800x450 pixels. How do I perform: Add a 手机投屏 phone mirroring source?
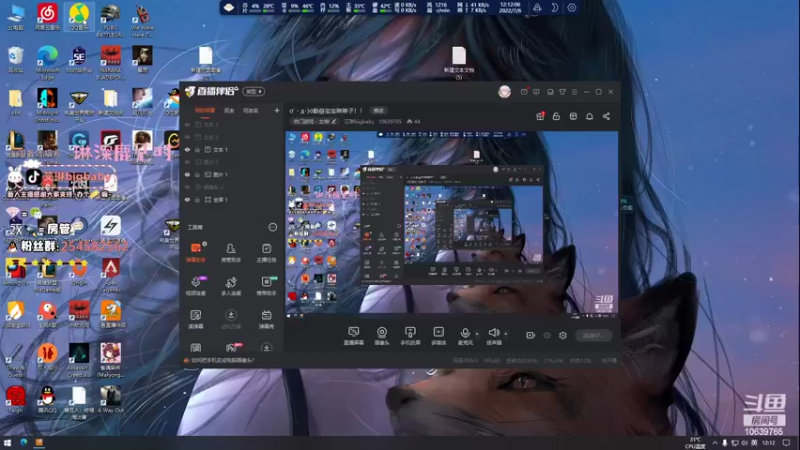[x=410, y=336]
